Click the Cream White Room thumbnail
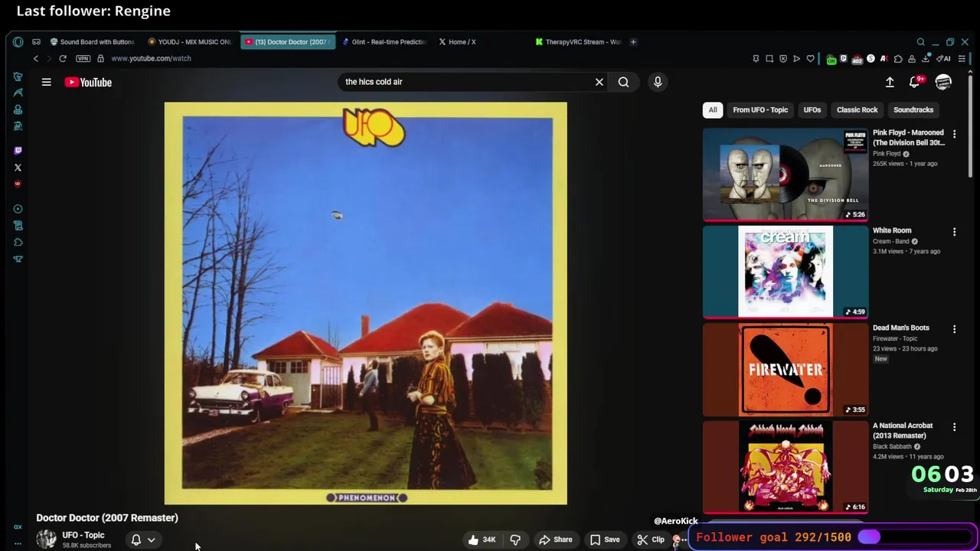 786,271
